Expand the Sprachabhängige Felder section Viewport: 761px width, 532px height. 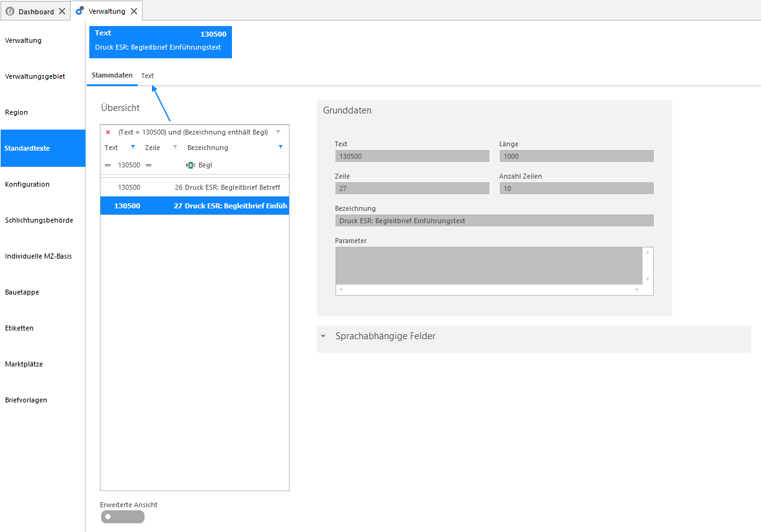[323, 336]
